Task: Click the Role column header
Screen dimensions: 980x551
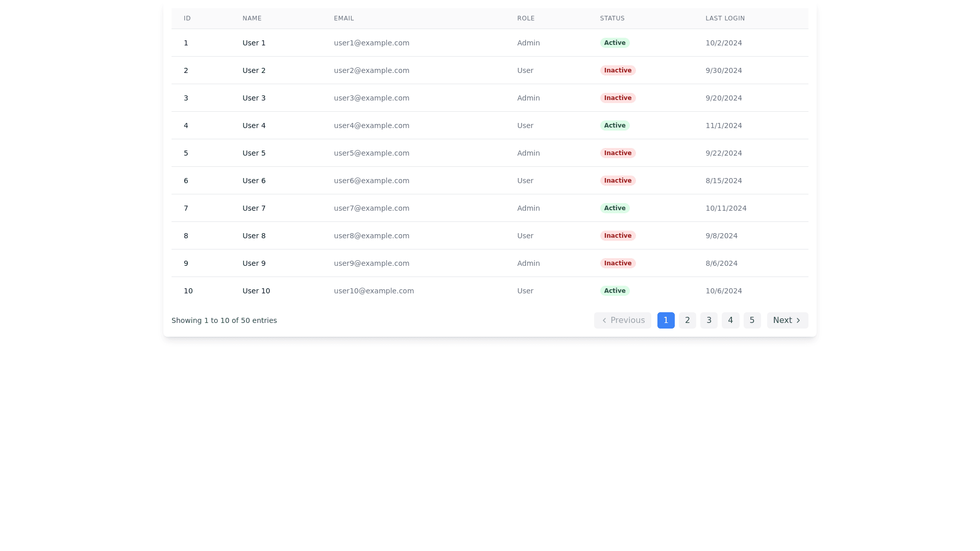Action: tap(526, 18)
